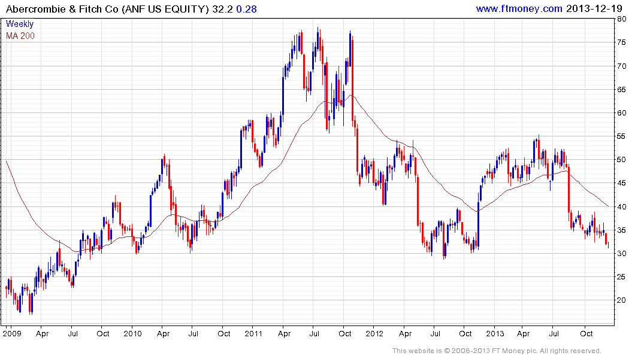Click the '50' y-axis label
The image size is (644, 359).
(621, 160)
